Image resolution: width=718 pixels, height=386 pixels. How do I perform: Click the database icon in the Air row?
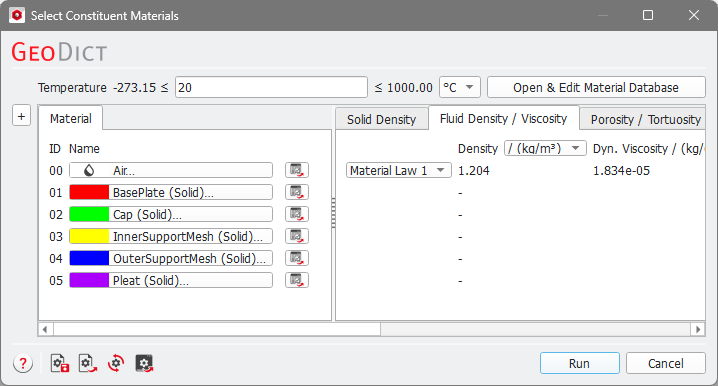297,170
